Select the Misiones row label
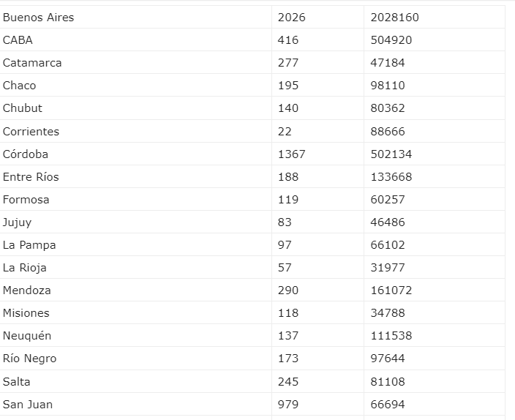 coord(26,313)
